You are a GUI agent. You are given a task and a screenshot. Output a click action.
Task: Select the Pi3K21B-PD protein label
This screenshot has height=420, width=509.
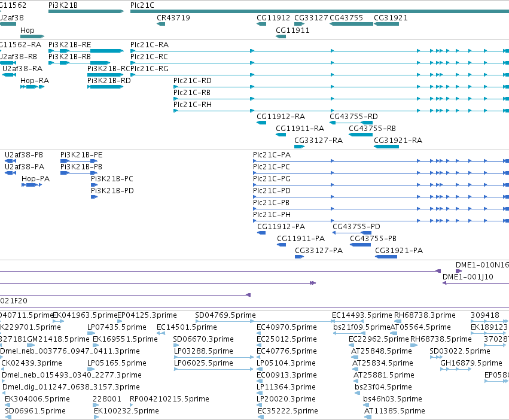(x=112, y=191)
